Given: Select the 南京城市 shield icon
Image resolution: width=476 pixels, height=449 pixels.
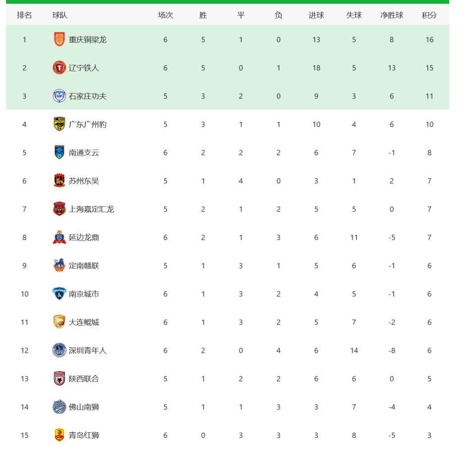Looking at the screenshot, I should pyautogui.click(x=59, y=294).
